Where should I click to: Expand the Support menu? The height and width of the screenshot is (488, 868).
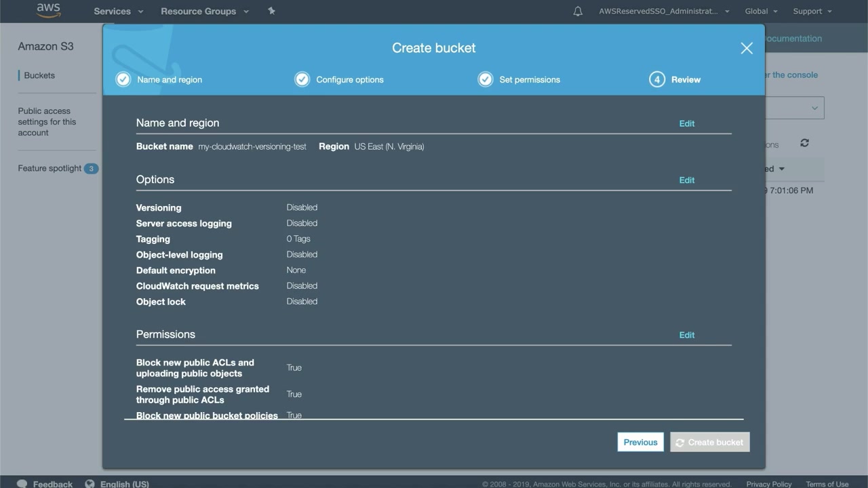click(x=812, y=12)
